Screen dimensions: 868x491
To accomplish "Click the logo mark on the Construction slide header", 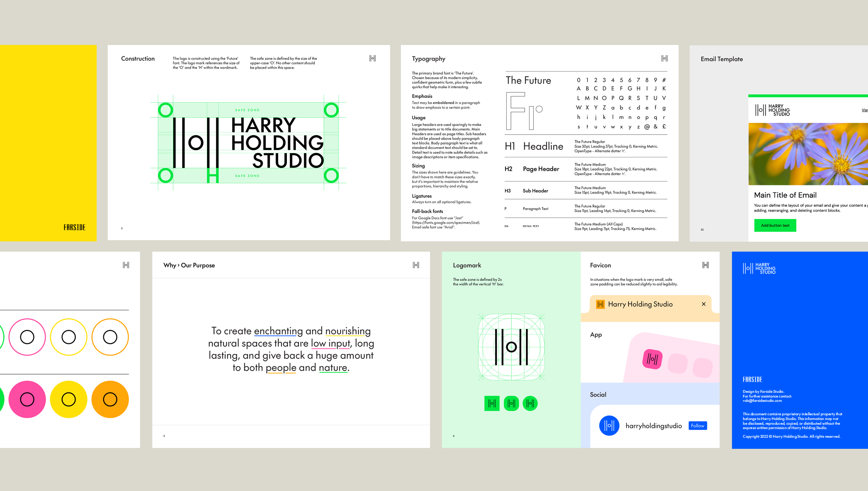I will tap(372, 58).
